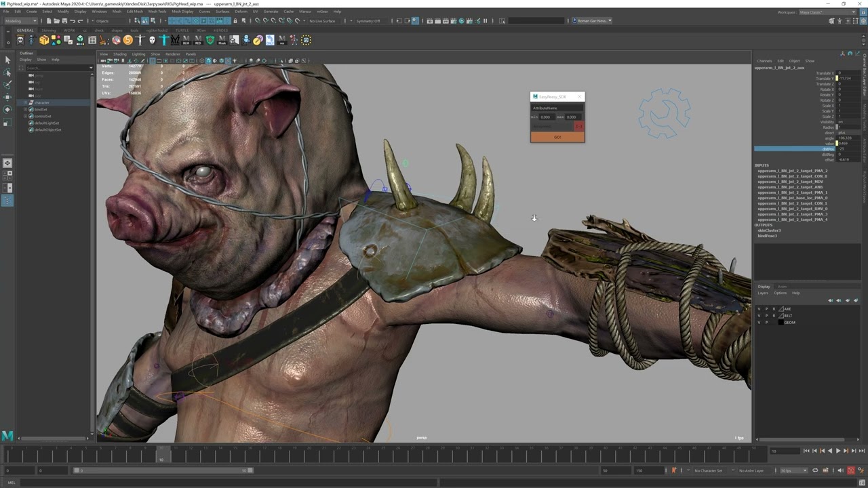Screen dimensions: 868x488
Task: Switch to single perspective layout
Action: click(x=7, y=163)
